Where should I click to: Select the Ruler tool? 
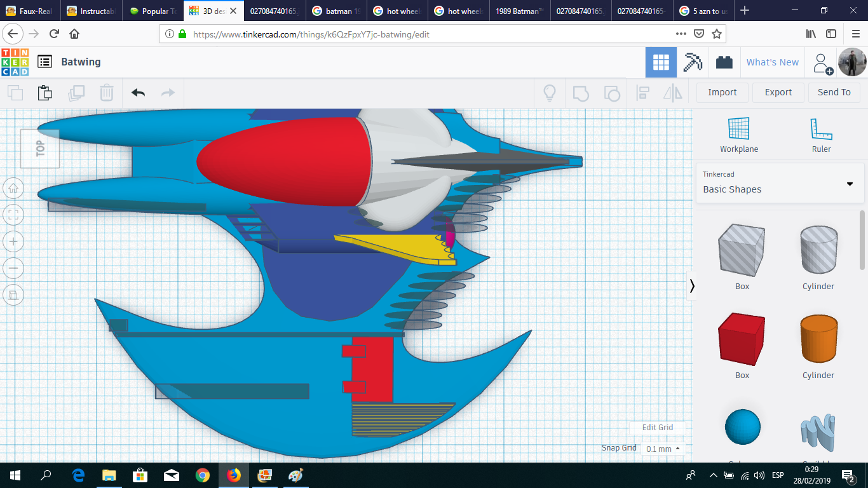pyautogui.click(x=821, y=135)
